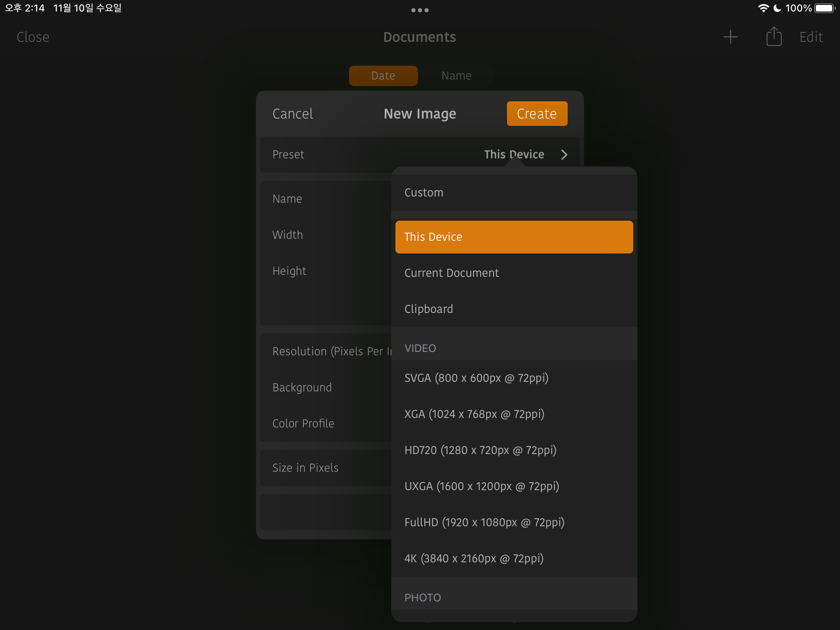The image size is (840, 630).
Task: Click the battery indicator icon
Action: coord(824,8)
